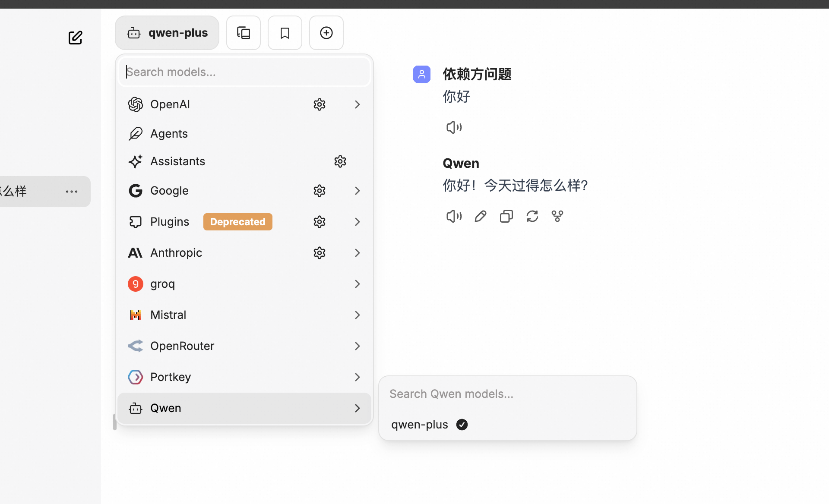Select the Agents menu entry
The height and width of the screenshot is (504, 829).
[169, 134]
